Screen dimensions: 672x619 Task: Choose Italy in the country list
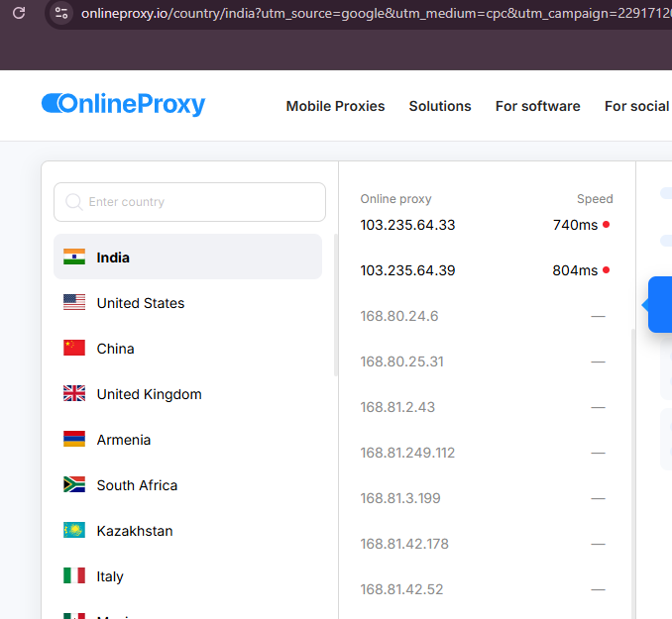tap(109, 576)
